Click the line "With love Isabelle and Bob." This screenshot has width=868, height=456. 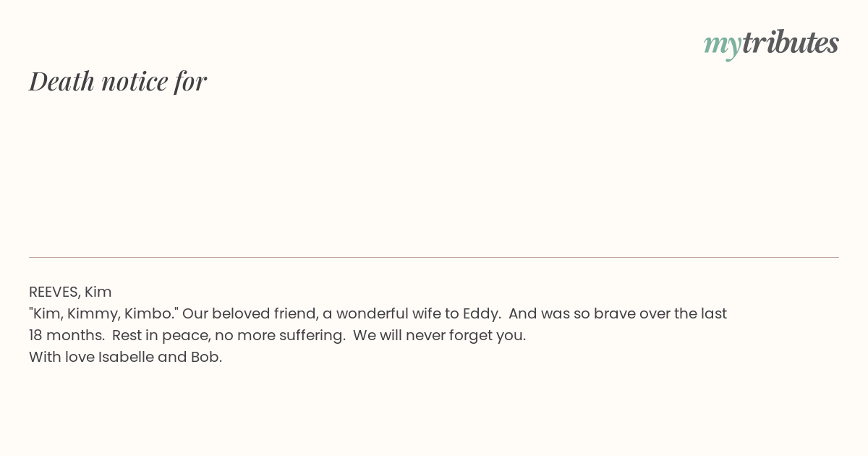125,357
